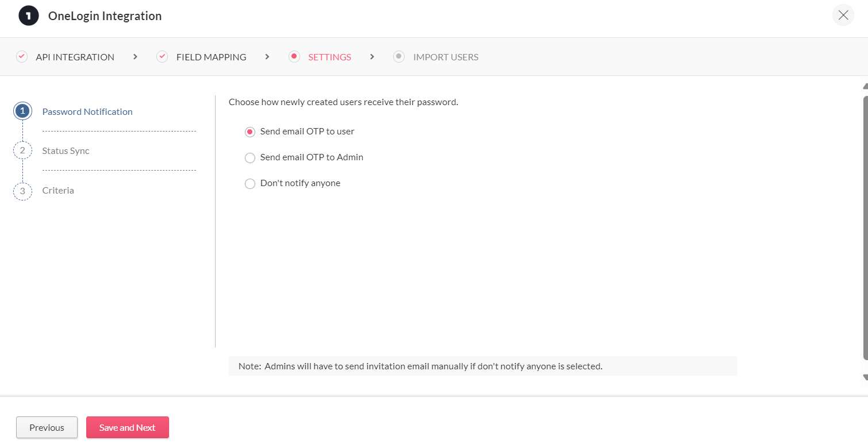868x444 pixels.
Task: Click the step 2 circle badge
Action: [x=22, y=150]
